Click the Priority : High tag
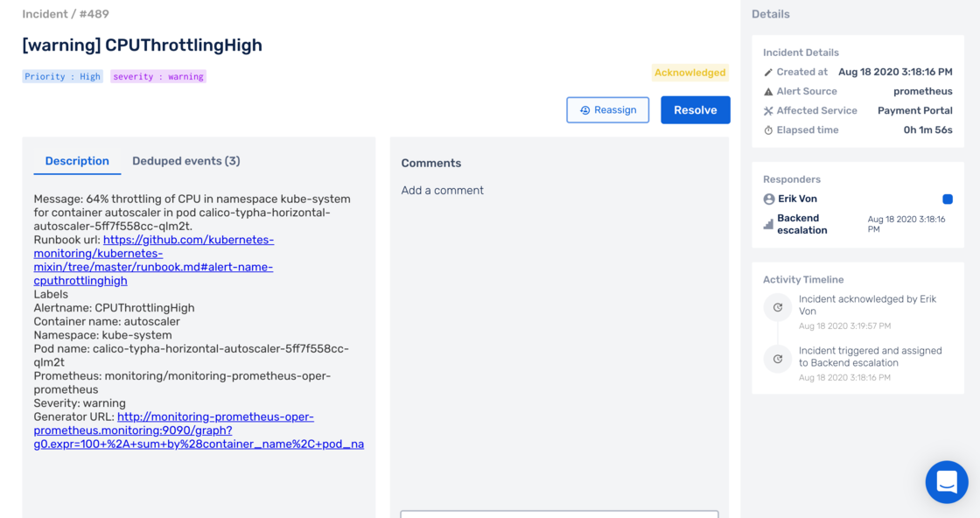Image resolution: width=980 pixels, height=518 pixels. (62, 76)
